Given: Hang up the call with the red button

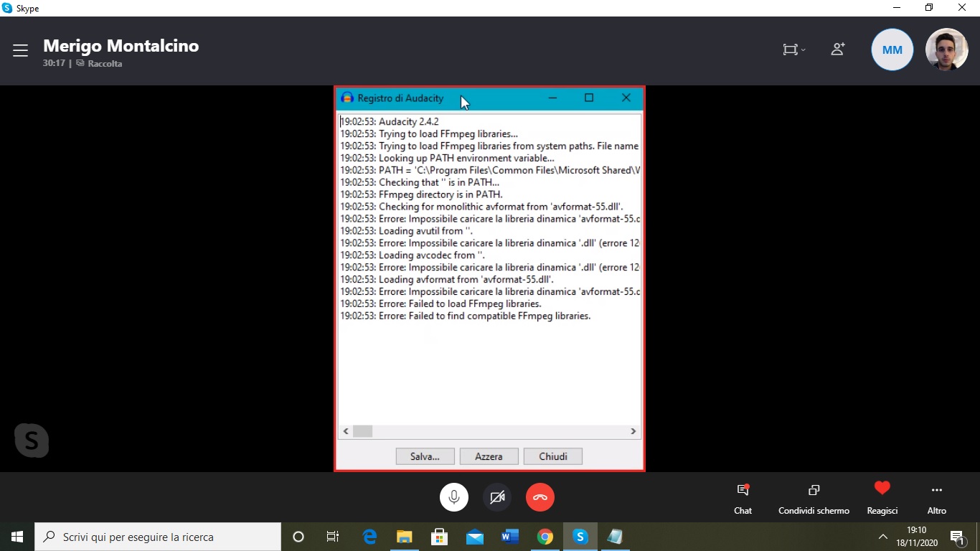Looking at the screenshot, I should (540, 496).
